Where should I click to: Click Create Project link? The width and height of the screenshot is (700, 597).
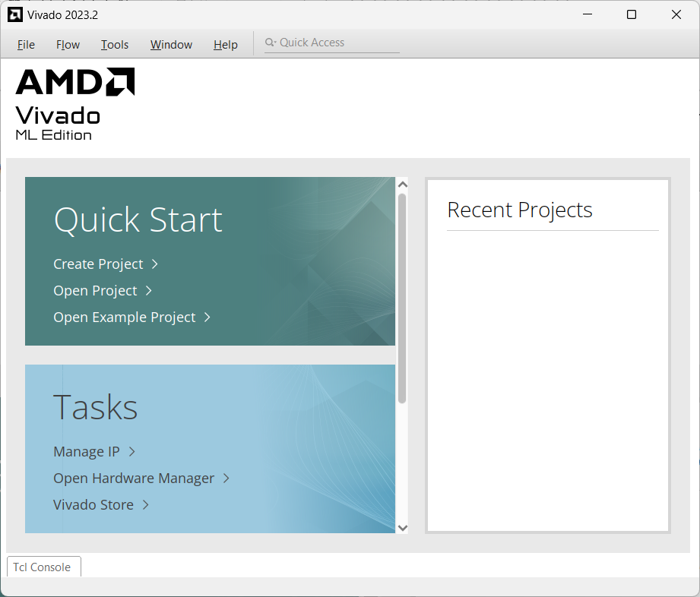click(98, 264)
